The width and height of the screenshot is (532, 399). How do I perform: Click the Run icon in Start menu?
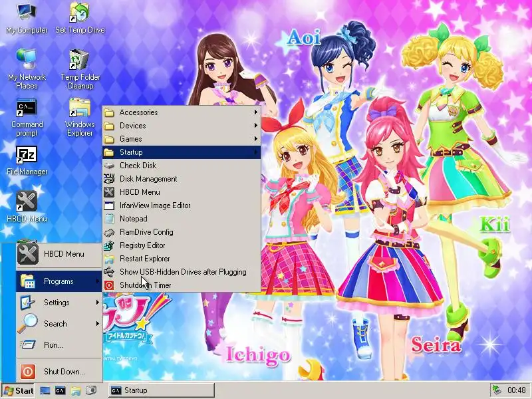coord(27,345)
